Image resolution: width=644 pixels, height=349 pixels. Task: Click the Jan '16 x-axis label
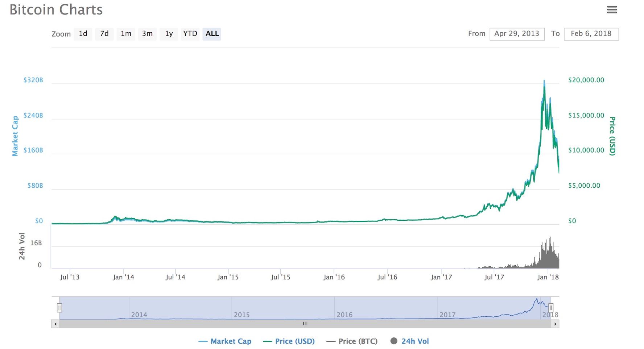334,277
